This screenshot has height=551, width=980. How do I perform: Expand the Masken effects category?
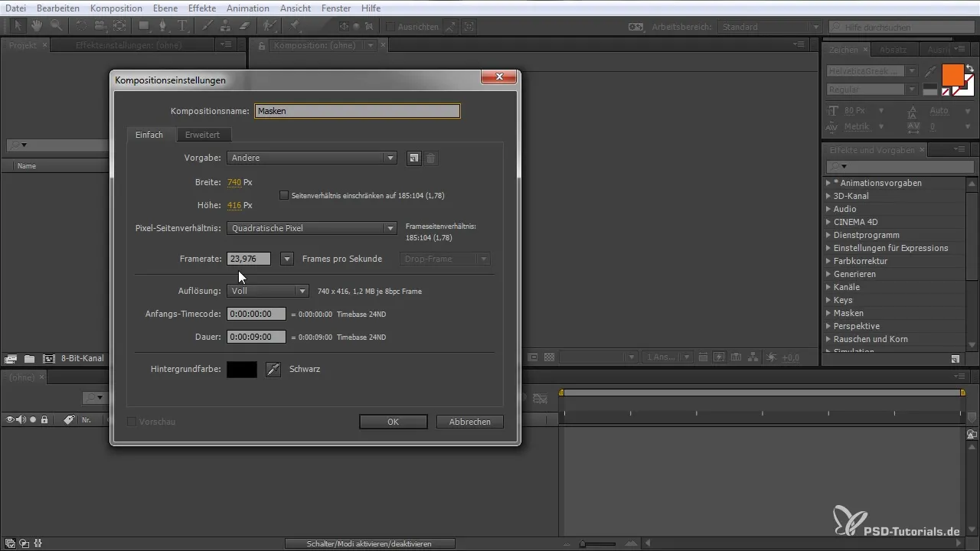[828, 313]
